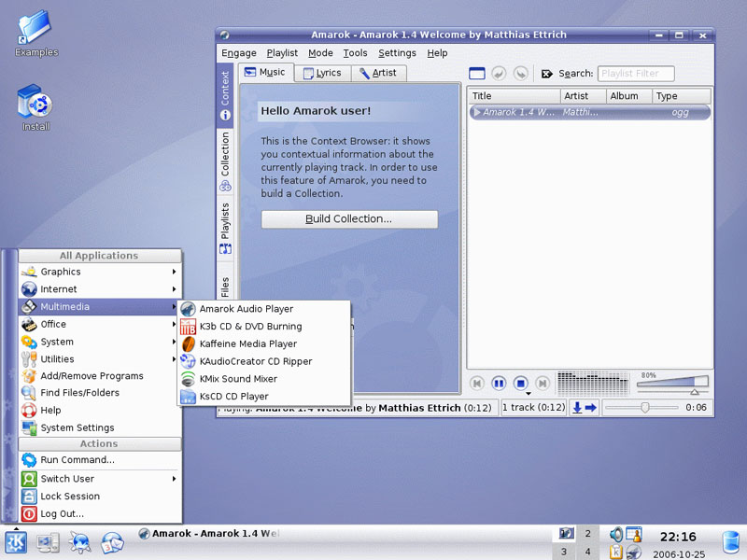Stop playback with the stop button
Screen dimensions: 747x560
click(521, 383)
